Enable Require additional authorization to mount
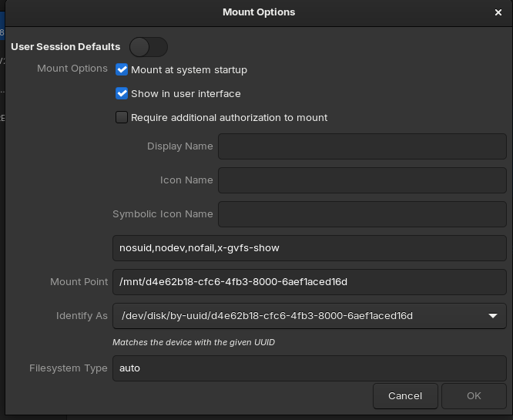 [x=122, y=117]
